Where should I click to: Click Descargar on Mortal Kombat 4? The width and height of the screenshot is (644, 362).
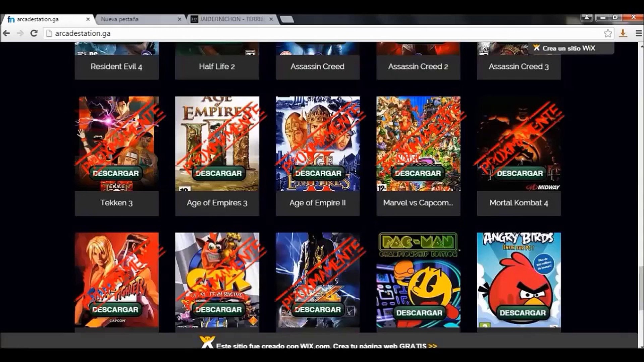pyautogui.click(x=520, y=173)
